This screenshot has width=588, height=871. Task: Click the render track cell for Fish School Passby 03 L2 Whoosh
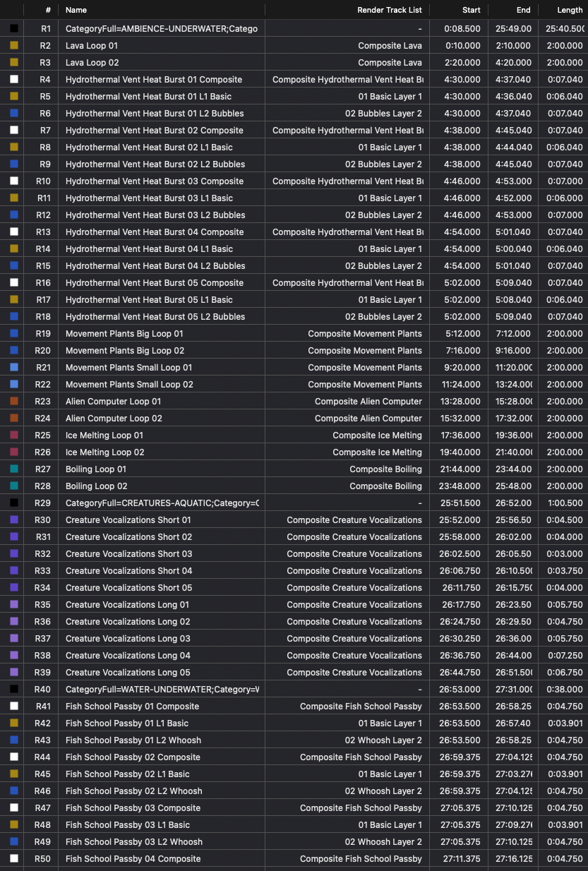point(383,842)
